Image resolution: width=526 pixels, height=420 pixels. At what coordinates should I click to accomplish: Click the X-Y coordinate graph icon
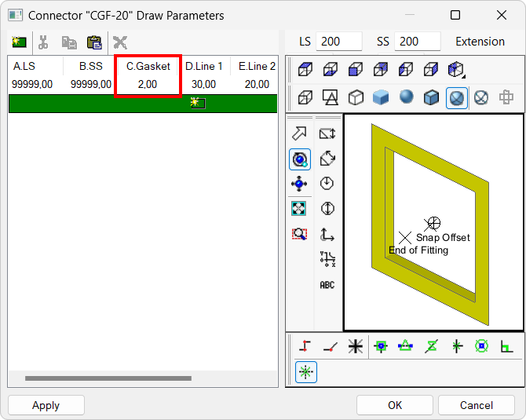(327, 259)
